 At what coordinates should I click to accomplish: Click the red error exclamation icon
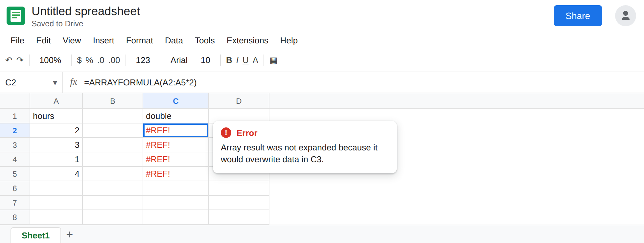[x=226, y=133]
